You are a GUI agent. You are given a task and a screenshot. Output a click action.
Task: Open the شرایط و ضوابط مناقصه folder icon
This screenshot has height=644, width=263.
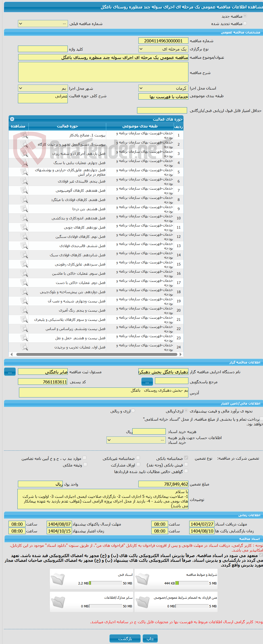[x=143, y=579]
